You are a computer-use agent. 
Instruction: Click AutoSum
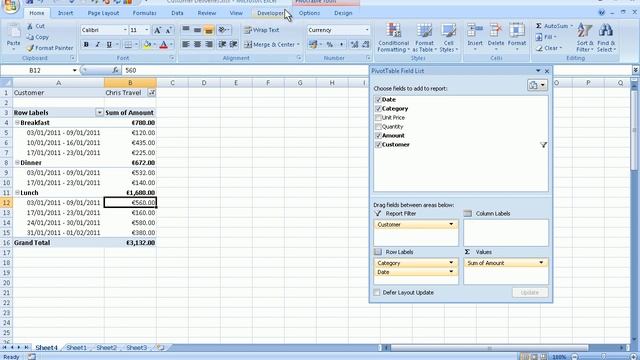point(554,26)
